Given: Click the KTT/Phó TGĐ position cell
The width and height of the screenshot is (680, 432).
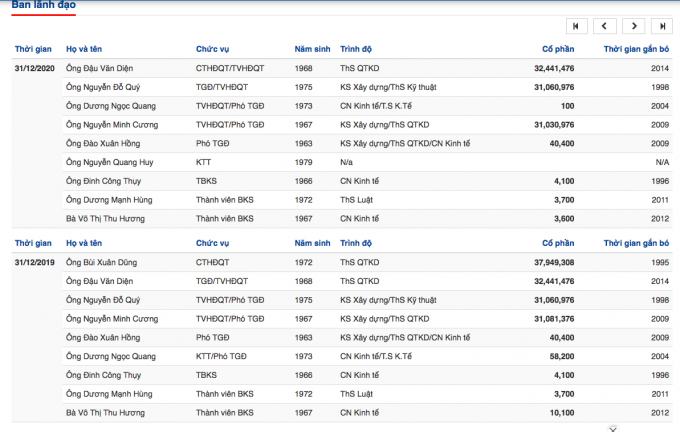Looking at the screenshot, I should [221, 356].
